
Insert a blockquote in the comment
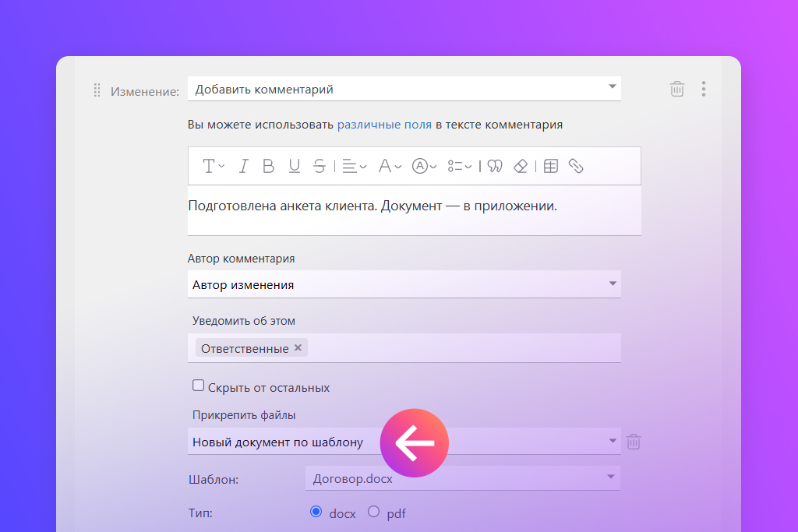495,166
